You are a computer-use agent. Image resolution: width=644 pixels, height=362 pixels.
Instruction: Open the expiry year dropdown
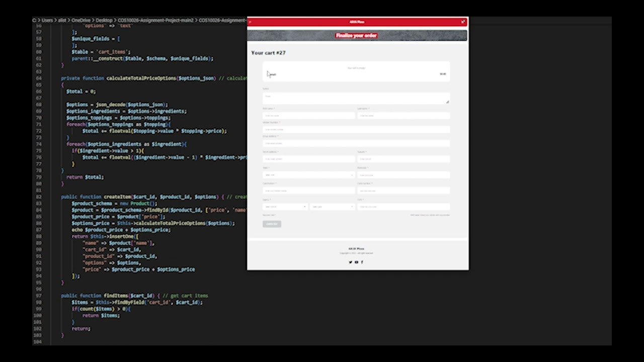[332, 207]
